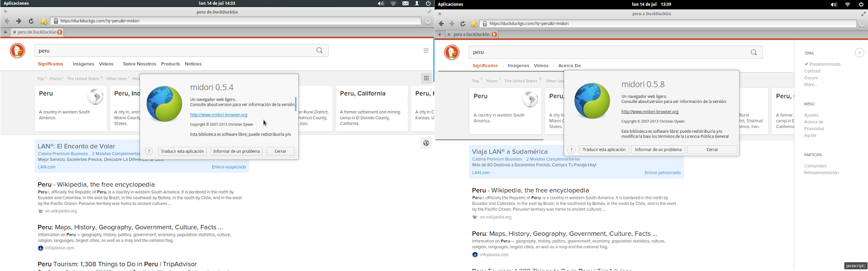Reload page in right Midori window
This screenshot has width=868, height=271.
(x=463, y=24)
